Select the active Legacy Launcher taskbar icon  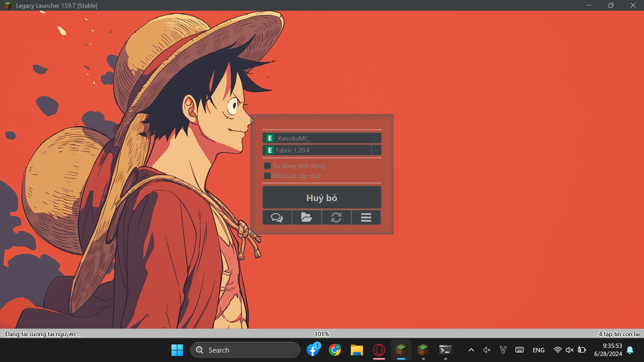(x=401, y=350)
